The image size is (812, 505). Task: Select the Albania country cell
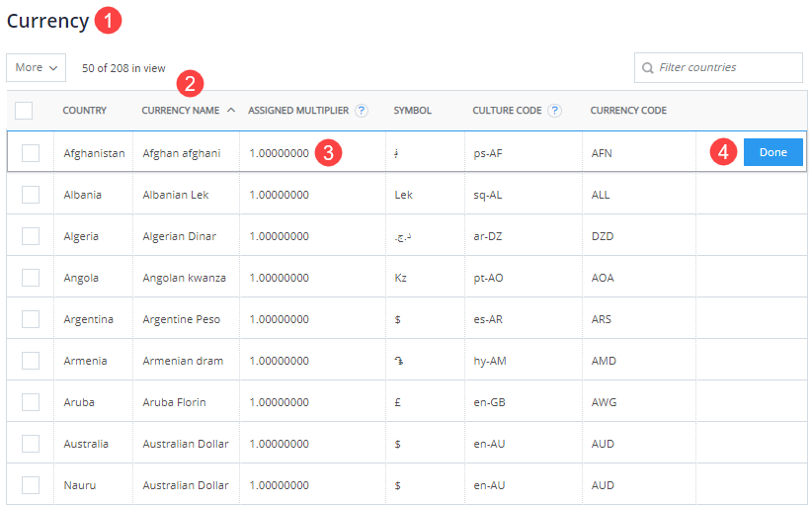pyautogui.click(x=82, y=195)
